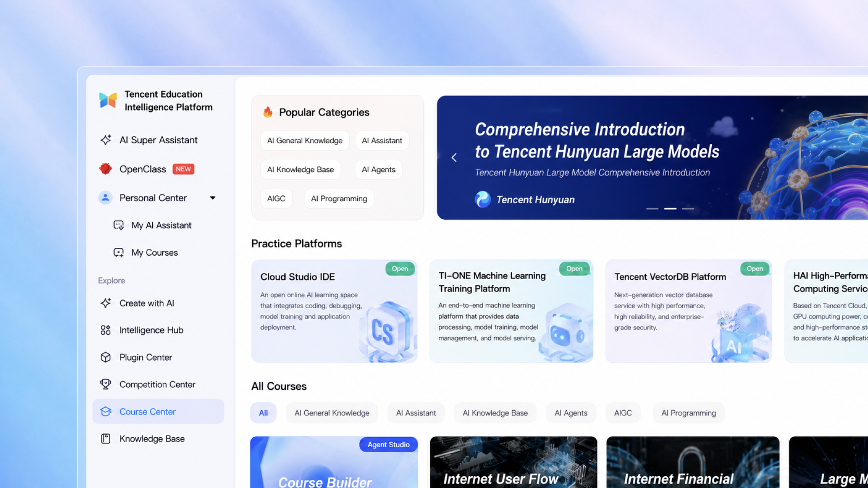
Task: Click the Open badge on Cloud Studio IDE
Action: click(400, 269)
